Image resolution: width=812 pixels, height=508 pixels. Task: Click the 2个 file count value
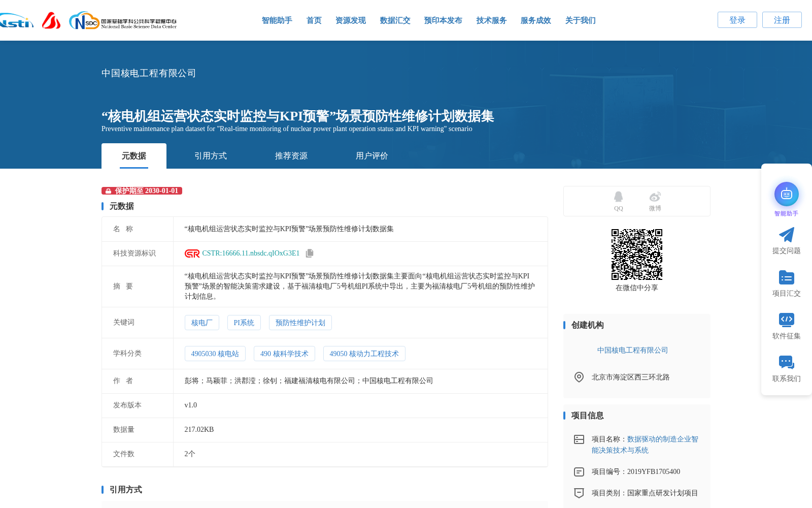(190, 454)
